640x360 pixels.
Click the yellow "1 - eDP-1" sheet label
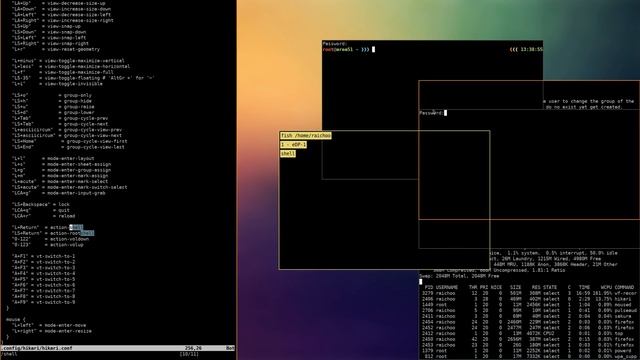pos(293,145)
